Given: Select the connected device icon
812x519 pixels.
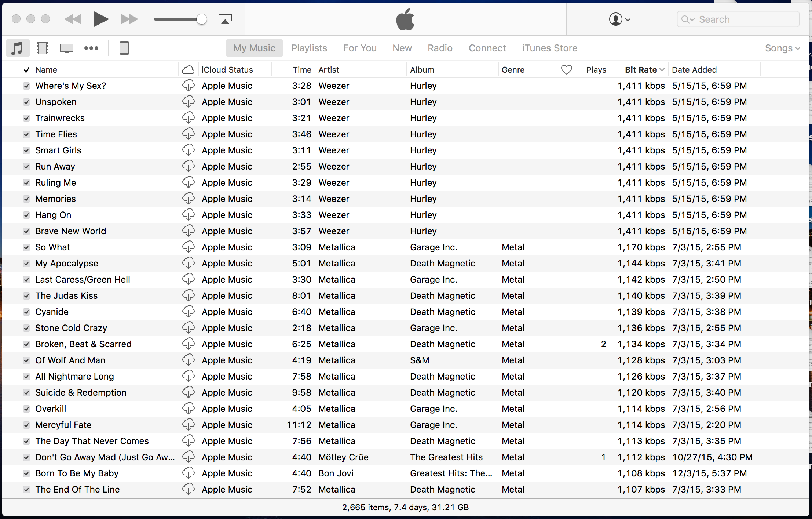Looking at the screenshot, I should (124, 48).
